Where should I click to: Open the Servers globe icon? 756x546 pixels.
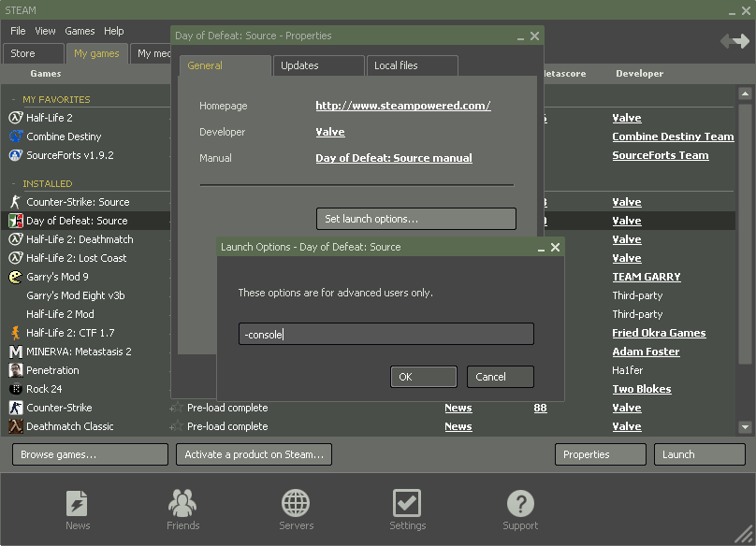pos(296,504)
